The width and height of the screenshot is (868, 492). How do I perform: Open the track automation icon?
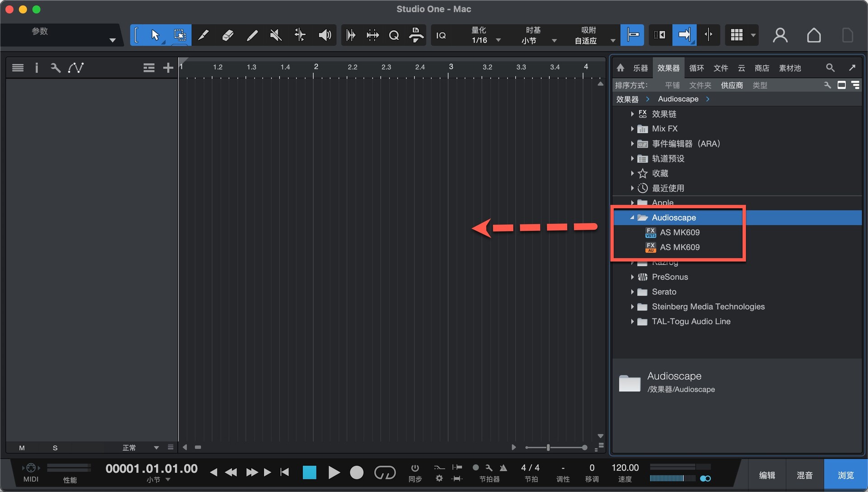pyautogui.click(x=75, y=68)
